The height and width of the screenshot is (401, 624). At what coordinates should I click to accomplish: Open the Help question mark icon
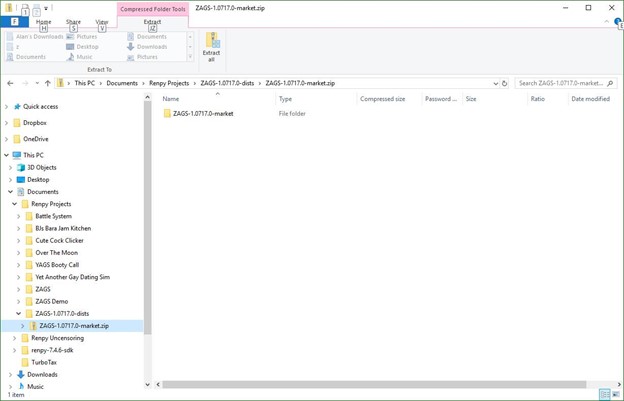(x=618, y=21)
